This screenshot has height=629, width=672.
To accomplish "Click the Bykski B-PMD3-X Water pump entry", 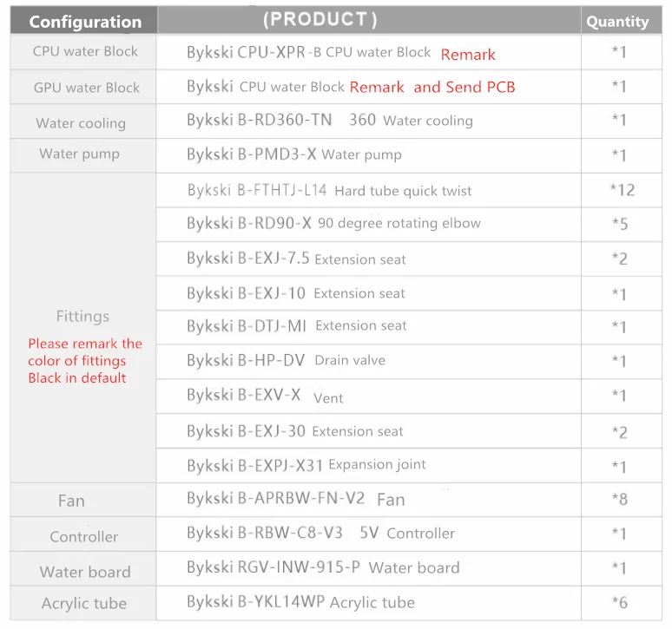I will (294, 154).
